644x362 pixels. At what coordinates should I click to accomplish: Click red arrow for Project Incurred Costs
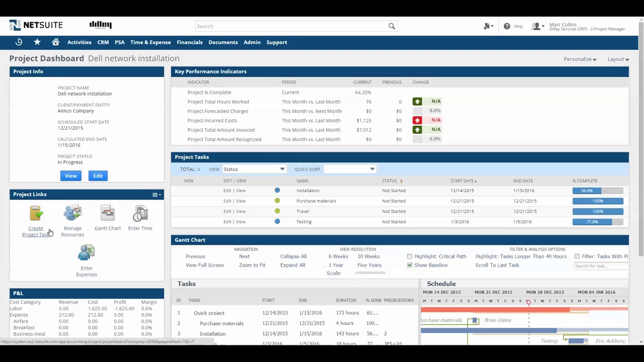417,120
